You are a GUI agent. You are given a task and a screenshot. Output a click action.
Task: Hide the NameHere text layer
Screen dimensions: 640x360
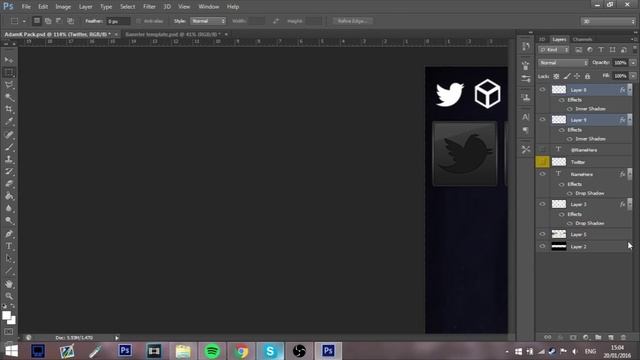click(x=542, y=174)
